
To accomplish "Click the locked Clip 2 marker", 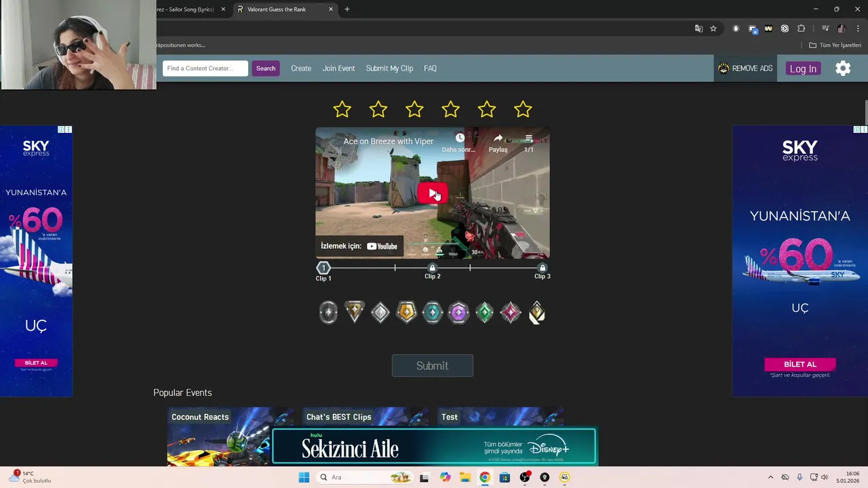I will [x=433, y=269].
